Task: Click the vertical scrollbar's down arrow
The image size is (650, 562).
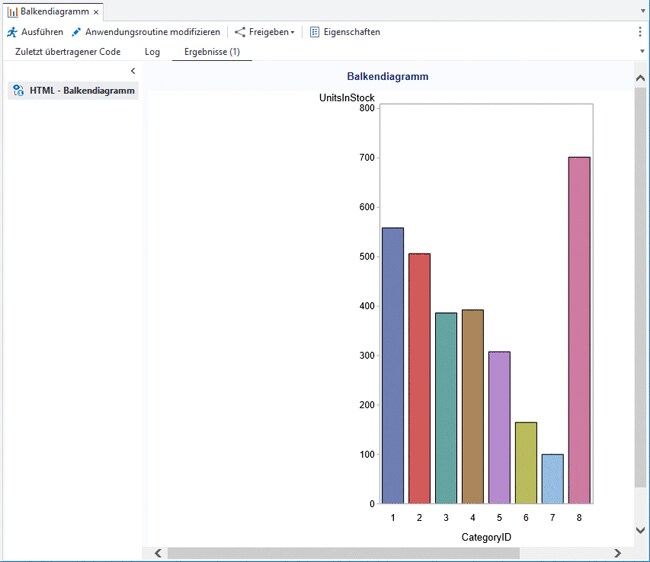Action: (640, 530)
